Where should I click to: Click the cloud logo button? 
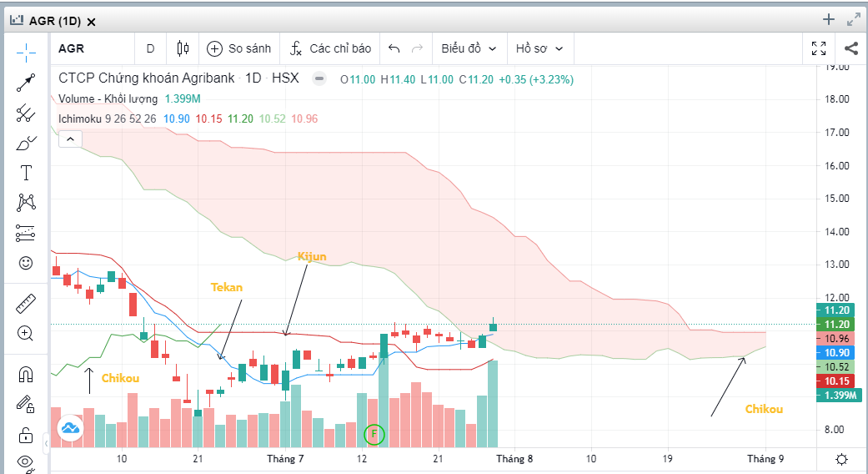(x=70, y=428)
